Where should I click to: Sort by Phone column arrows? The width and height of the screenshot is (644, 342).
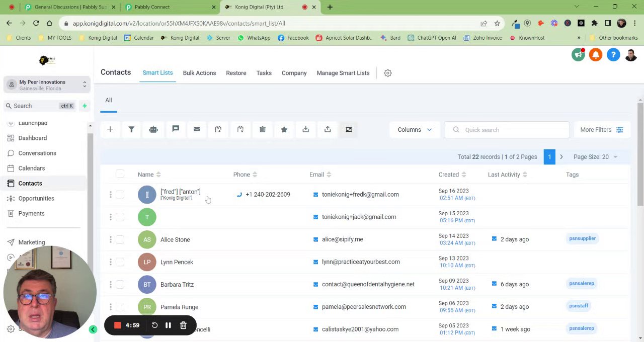click(255, 175)
